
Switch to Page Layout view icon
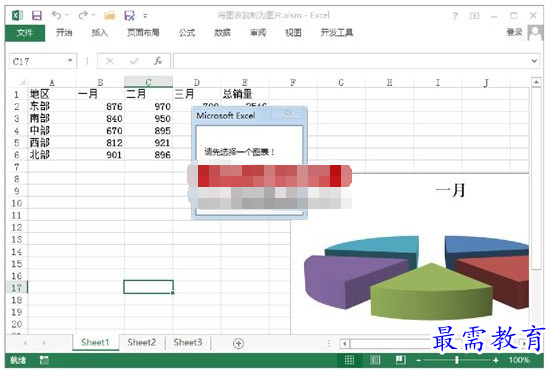pos(375,360)
